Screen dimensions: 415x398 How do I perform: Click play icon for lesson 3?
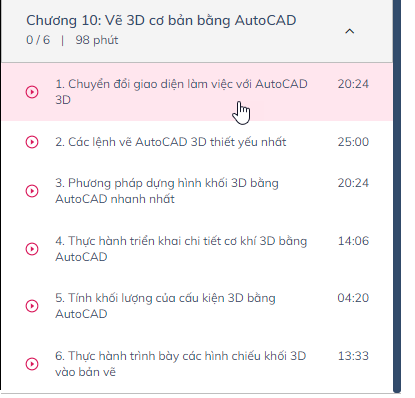32,191
